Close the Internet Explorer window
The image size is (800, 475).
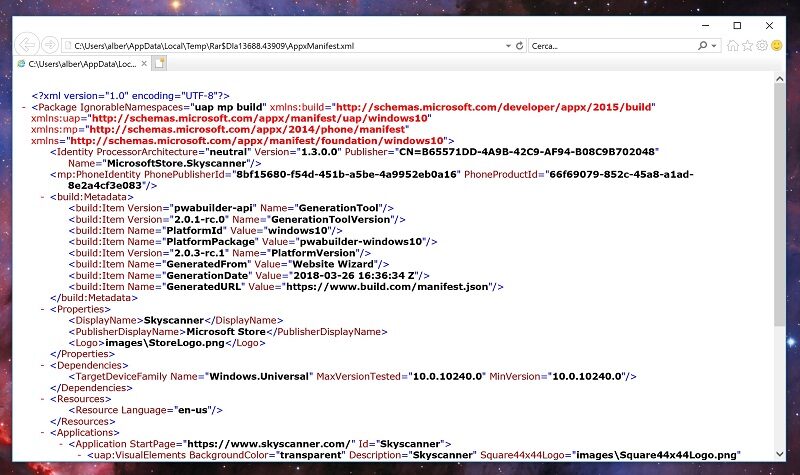[769, 25]
